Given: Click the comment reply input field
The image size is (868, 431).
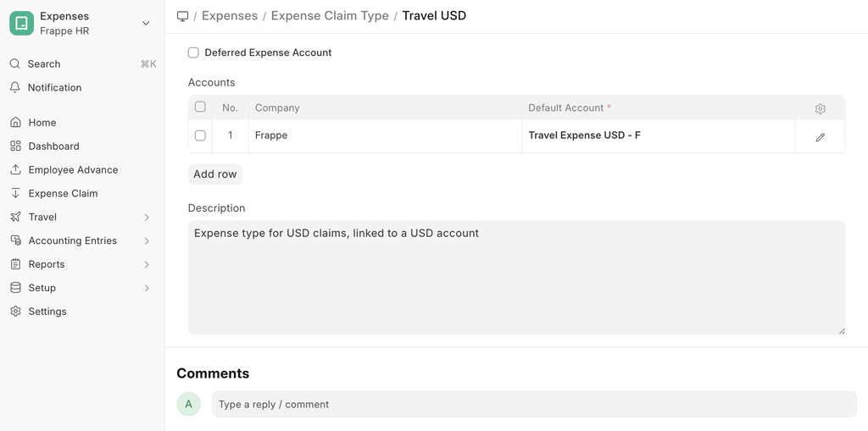Looking at the screenshot, I should click(x=534, y=405).
